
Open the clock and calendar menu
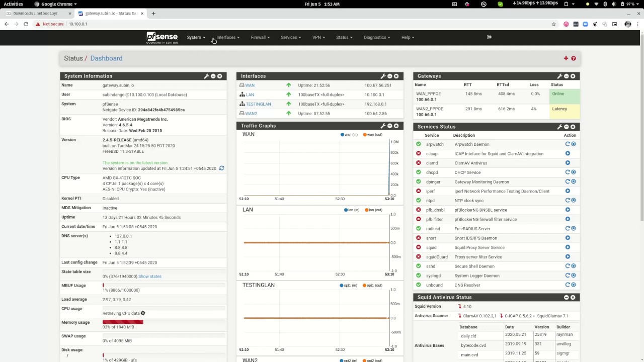click(322, 4)
